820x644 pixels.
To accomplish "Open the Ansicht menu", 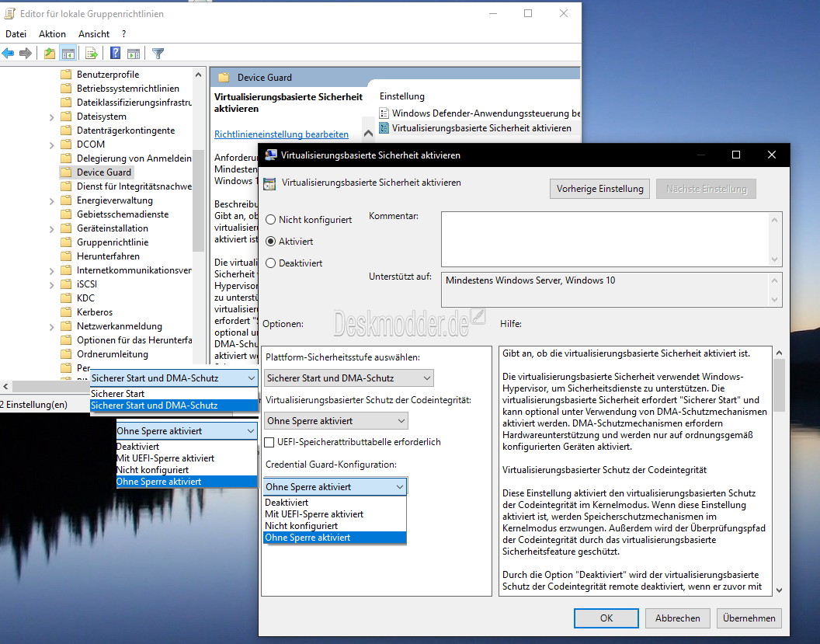I will pyautogui.click(x=94, y=34).
